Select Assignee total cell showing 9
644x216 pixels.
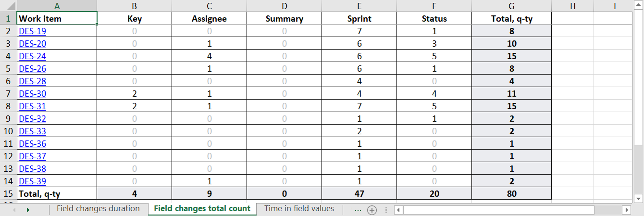(209, 194)
